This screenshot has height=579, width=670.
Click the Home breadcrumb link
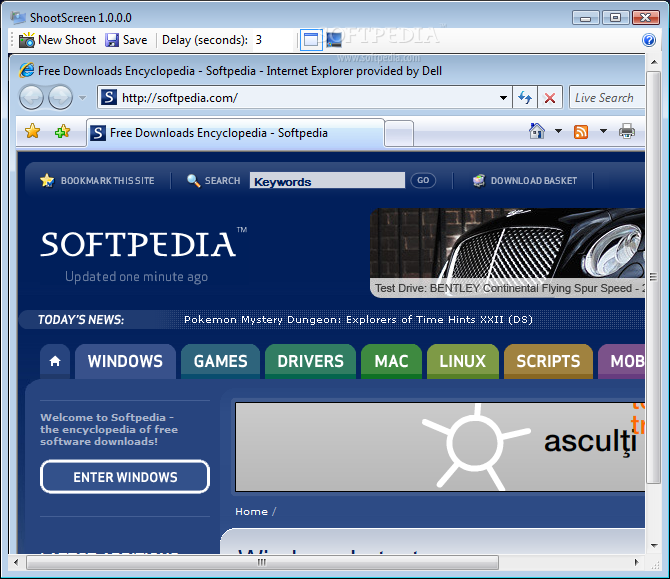(251, 511)
